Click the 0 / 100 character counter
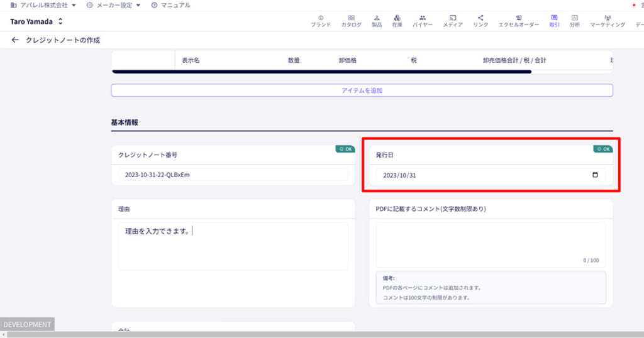Viewport: 644px width, 338px height. coord(591,261)
